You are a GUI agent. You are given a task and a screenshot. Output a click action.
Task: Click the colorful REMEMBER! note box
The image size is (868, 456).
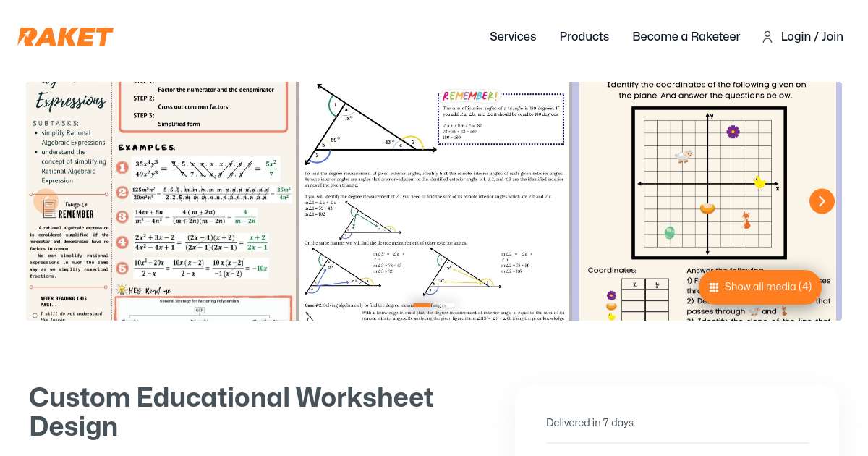click(501, 119)
